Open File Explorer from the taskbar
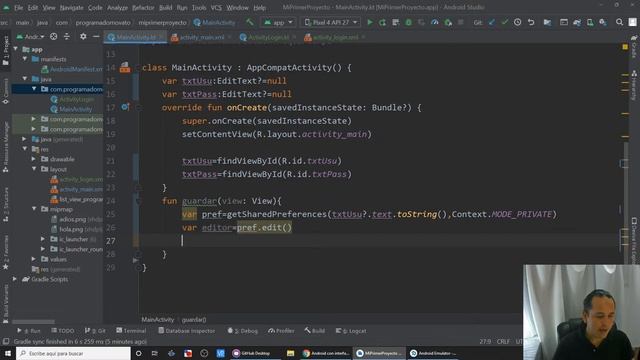640x360 pixels. (x=290, y=353)
